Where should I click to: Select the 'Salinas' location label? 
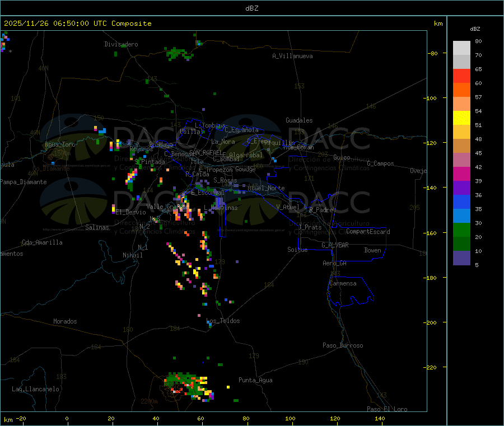point(97,227)
